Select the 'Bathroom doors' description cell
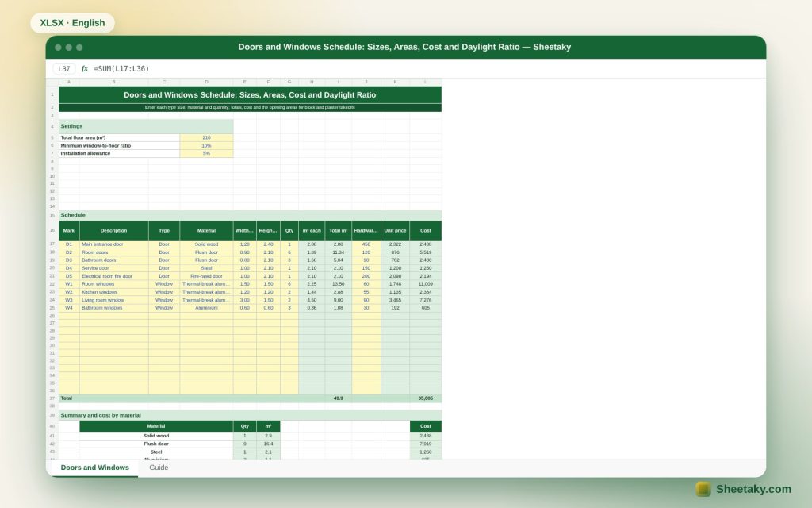 click(114, 260)
